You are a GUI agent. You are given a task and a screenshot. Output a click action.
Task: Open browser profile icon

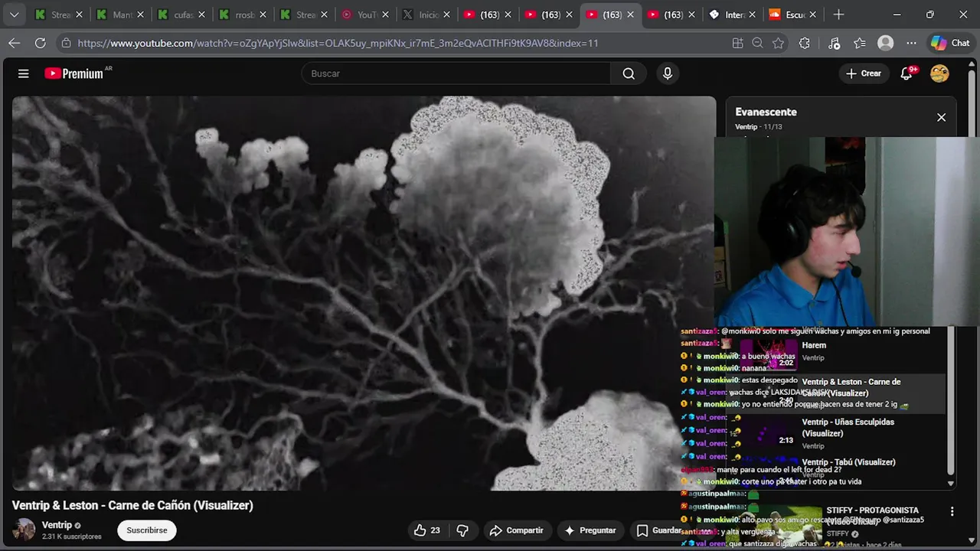click(x=886, y=43)
